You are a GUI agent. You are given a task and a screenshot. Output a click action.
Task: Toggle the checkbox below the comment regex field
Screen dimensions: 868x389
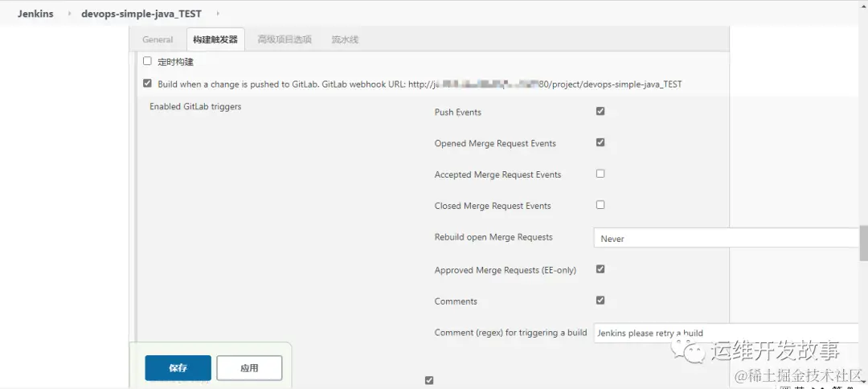point(429,380)
